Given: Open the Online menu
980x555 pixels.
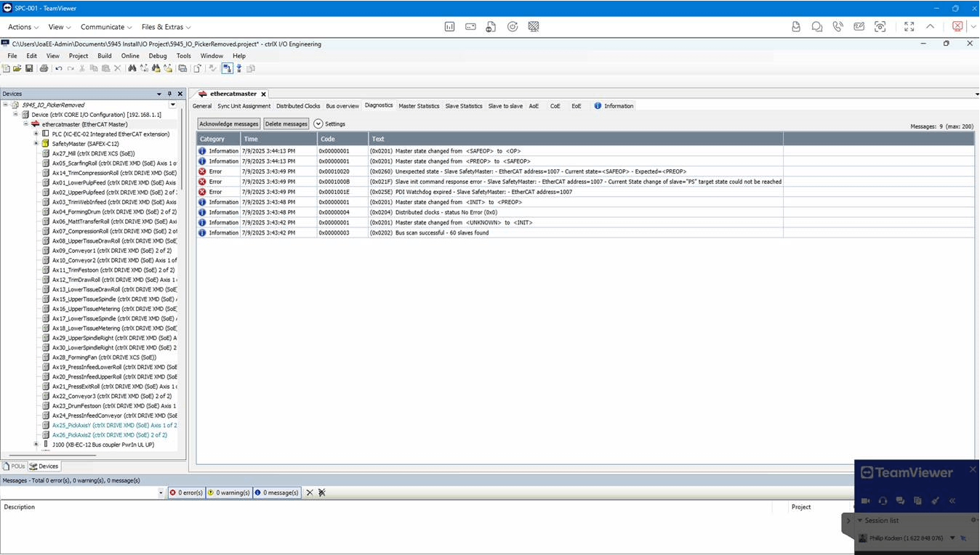Looking at the screenshot, I should [130, 56].
